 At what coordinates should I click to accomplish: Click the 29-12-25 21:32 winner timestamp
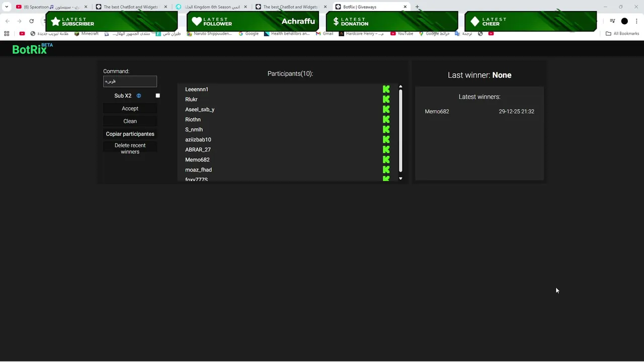point(517,112)
